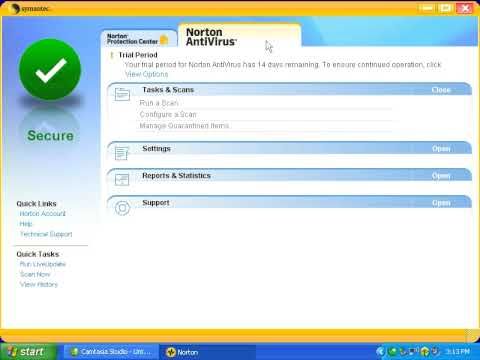
Task: Click the green Secure checkmark status icon
Action: click(x=50, y=69)
